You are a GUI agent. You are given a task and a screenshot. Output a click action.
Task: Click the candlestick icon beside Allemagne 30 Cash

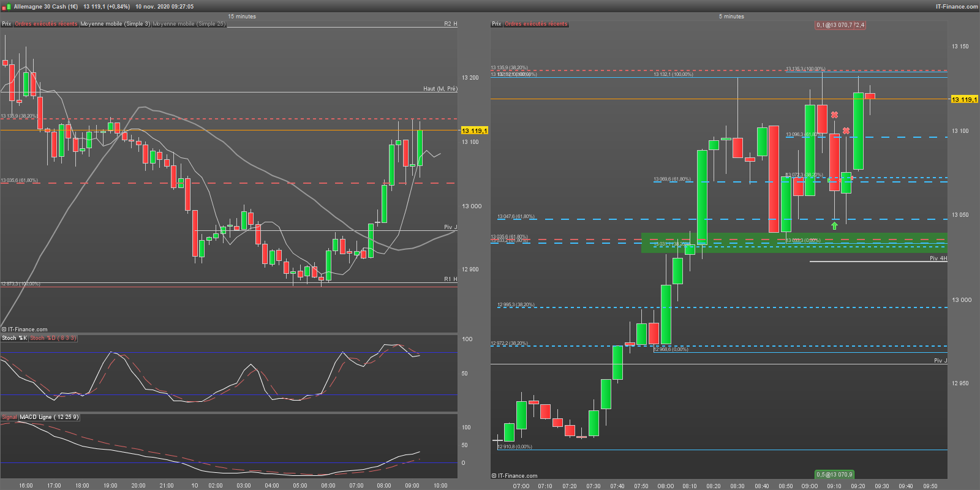6,7
